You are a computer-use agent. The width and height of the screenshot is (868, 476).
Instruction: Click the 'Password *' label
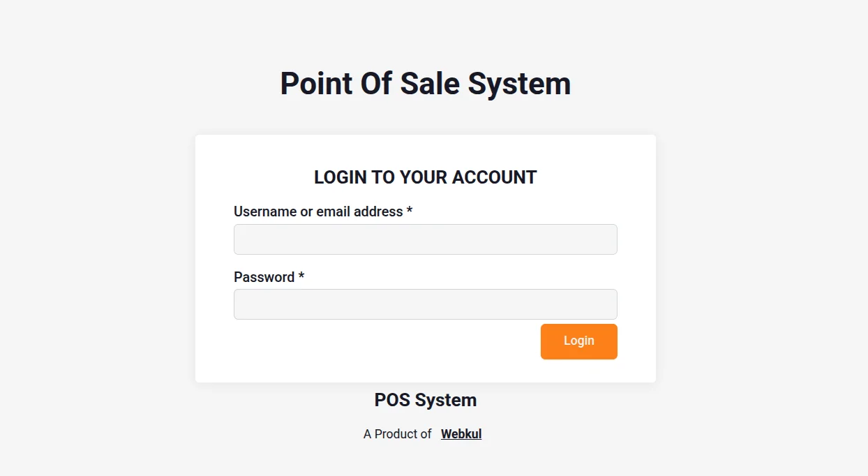click(x=264, y=277)
